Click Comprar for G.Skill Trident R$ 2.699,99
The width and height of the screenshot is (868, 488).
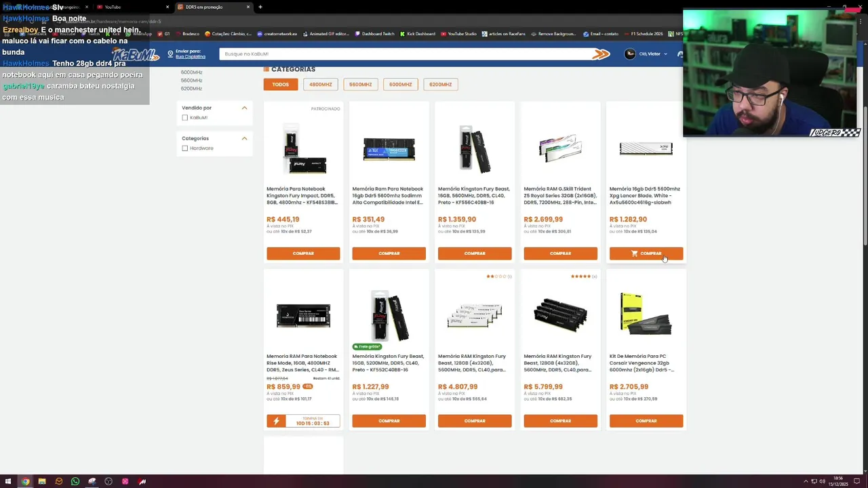point(560,253)
